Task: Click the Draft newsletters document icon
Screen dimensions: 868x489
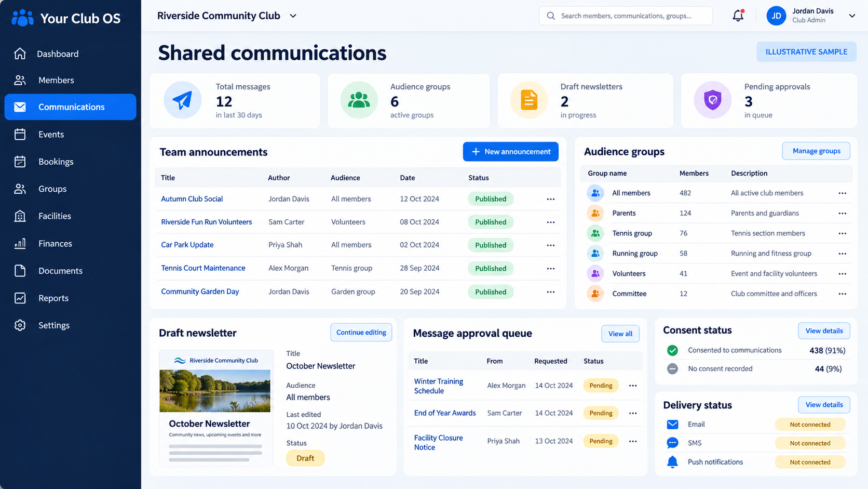Action: (529, 100)
